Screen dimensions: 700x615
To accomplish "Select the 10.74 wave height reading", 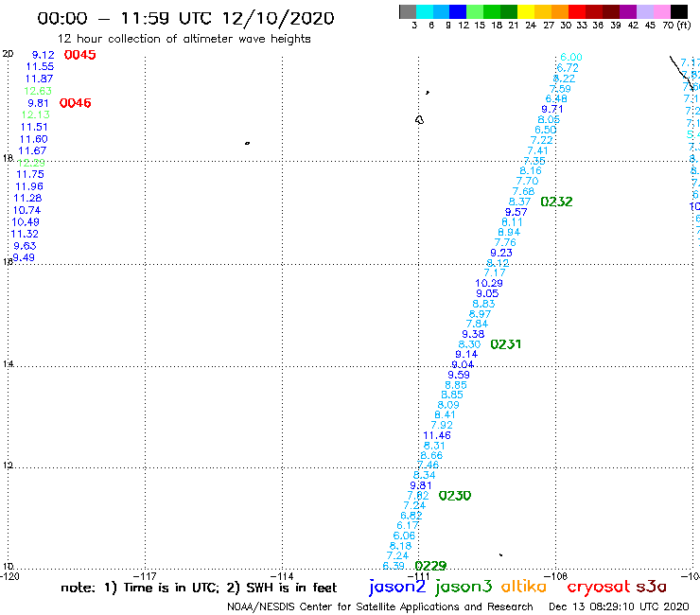I will tap(26, 210).
